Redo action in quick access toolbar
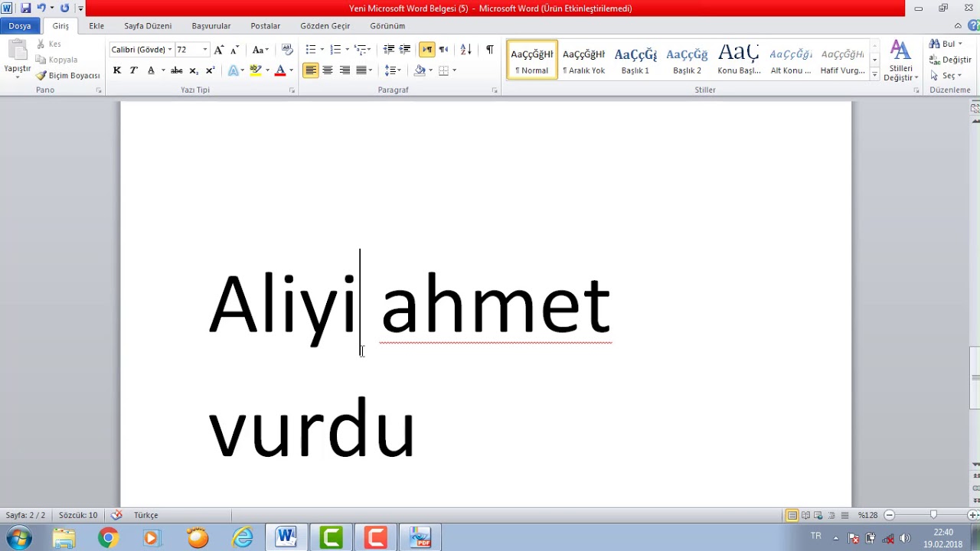 pyautogui.click(x=64, y=8)
